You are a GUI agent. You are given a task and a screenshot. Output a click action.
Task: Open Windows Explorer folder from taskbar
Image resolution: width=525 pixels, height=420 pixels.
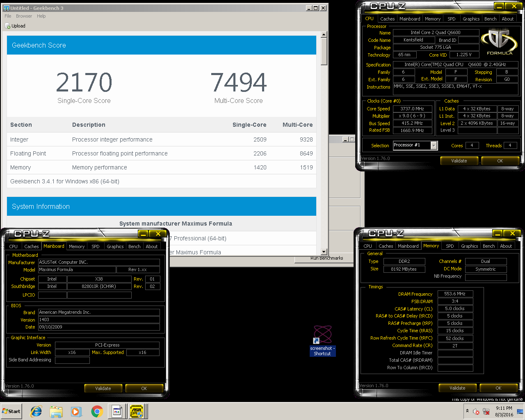tap(56, 411)
